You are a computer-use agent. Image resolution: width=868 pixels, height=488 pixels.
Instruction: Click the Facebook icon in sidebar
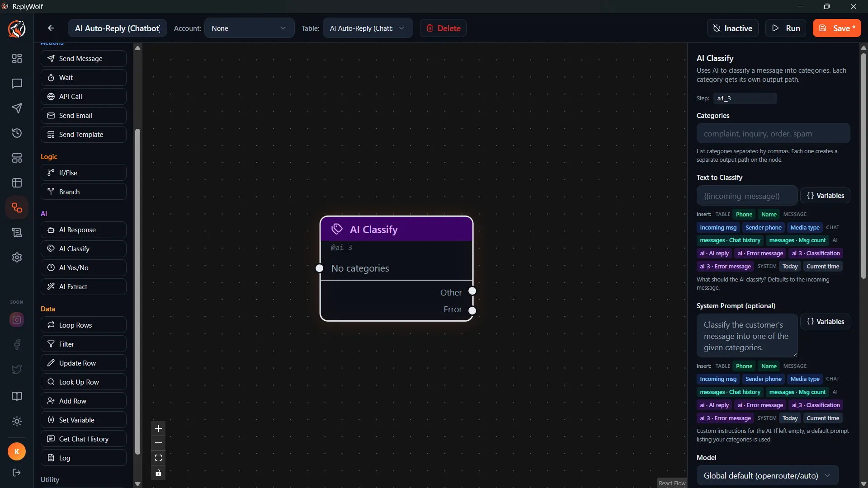pos(17,345)
